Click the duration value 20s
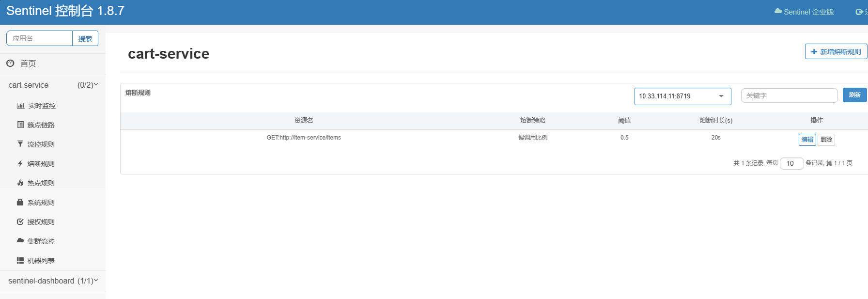Screen dimensions: 868x299 tap(716, 138)
